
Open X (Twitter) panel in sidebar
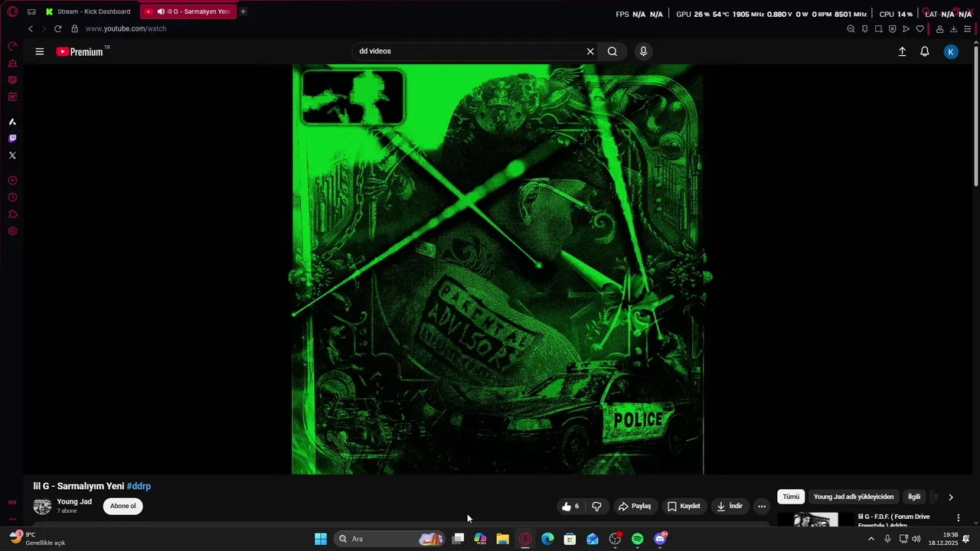12,155
